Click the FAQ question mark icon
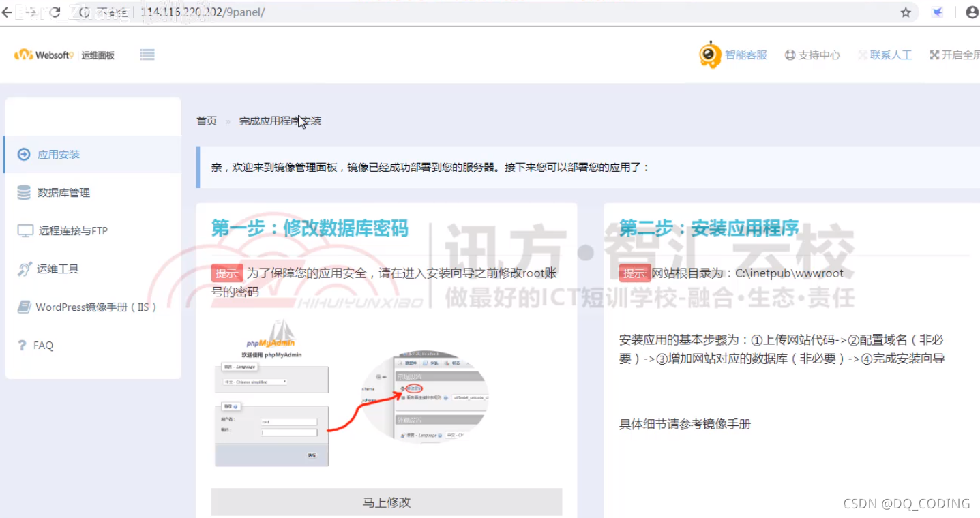This screenshot has width=980, height=518. pyautogui.click(x=21, y=345)
